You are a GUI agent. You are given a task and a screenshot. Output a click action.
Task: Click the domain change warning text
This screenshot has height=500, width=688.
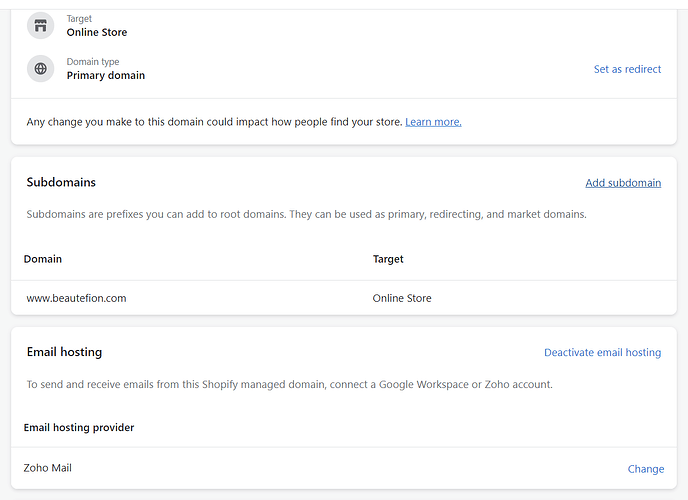214,122
